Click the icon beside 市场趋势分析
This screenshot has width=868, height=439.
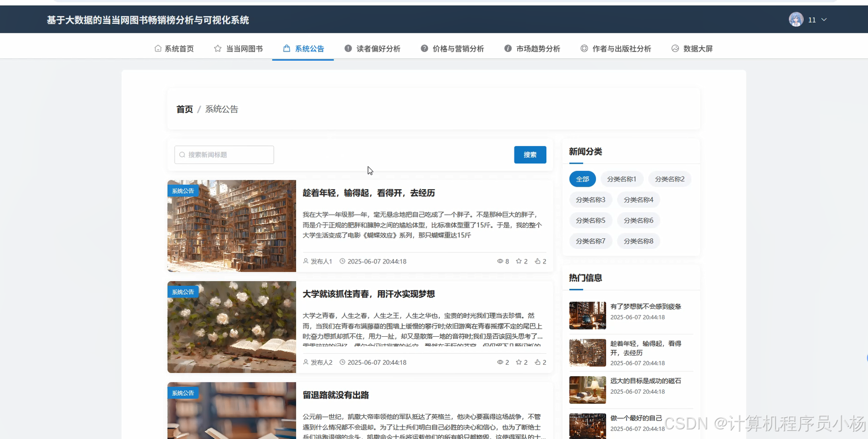tap(508, 48)
